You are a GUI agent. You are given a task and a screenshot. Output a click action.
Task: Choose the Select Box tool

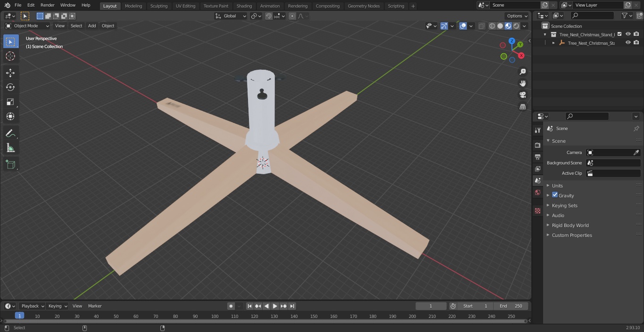coord(10,41)
